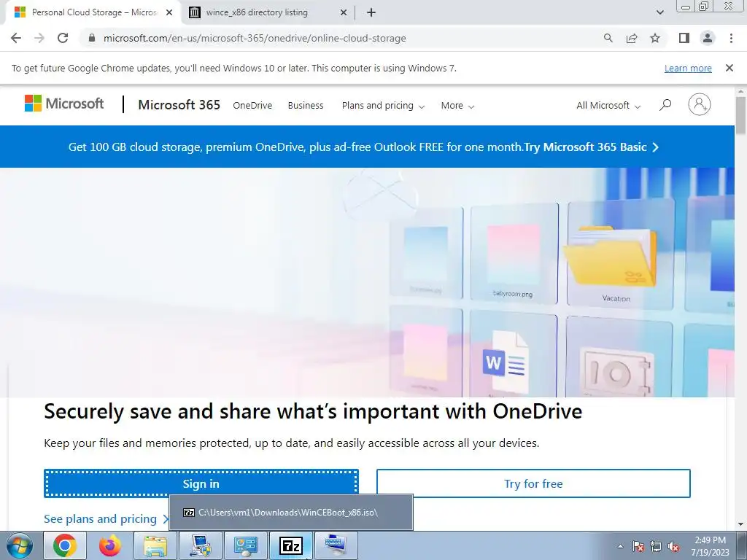Open the Business nav item
This screenshot has width=747, height=560.
306,105
